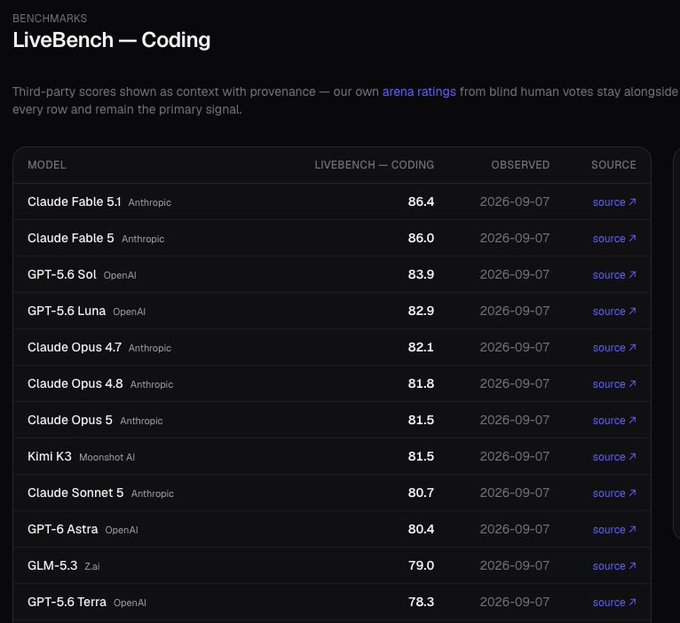Click observed date in GPT-5.6 Terra row
This screenshot has width=680, height=623.
coord(515,602)
